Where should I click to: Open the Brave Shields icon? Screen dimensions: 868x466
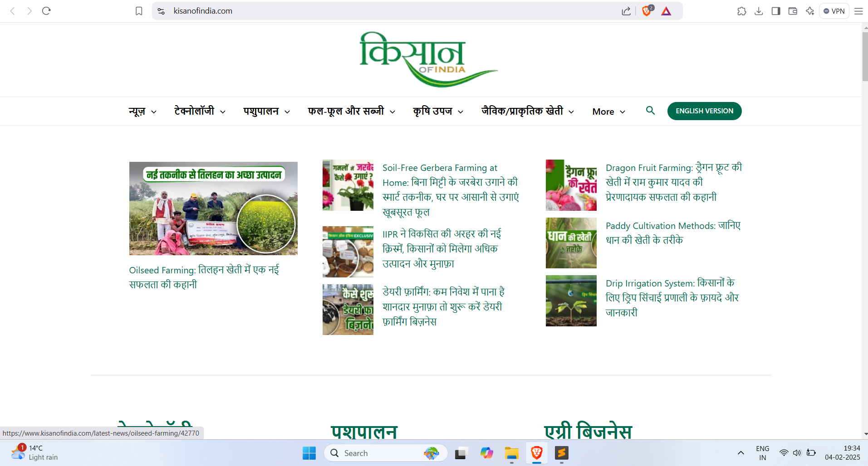pos(647,11)
